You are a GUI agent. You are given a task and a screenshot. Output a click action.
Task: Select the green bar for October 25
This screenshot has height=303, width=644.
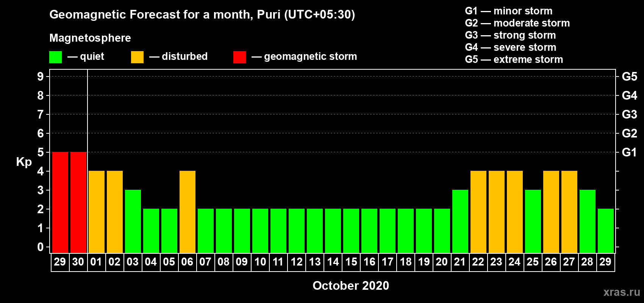(533, 222)
